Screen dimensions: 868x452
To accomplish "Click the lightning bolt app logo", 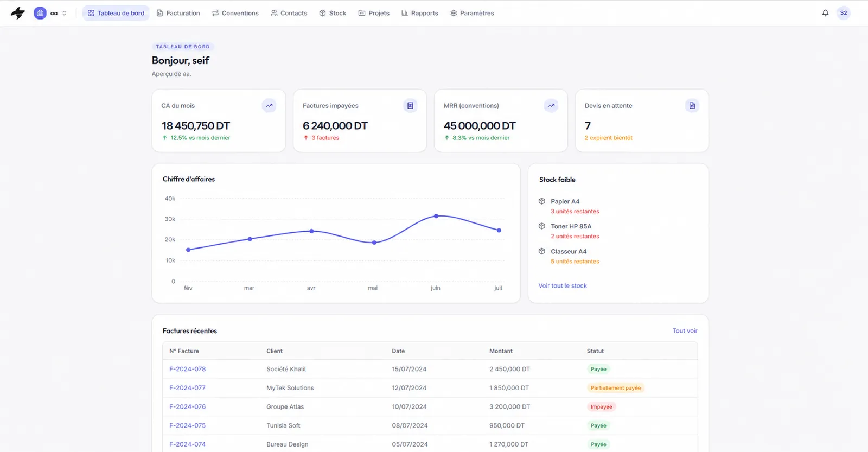I will pyautogui.click(x=18, y=13).
